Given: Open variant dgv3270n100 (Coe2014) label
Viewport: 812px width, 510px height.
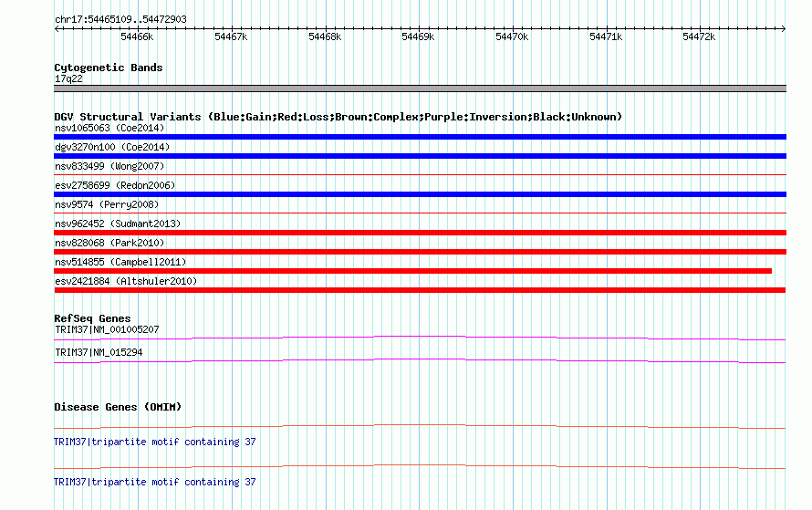Looking at the screenshot, I should tap(112, 147).
